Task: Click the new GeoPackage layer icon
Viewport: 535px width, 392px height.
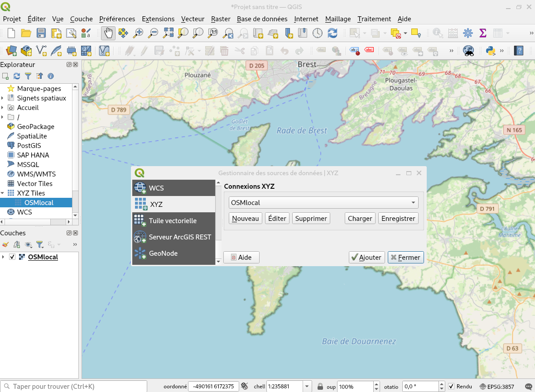Action: [x=26, y=51]
